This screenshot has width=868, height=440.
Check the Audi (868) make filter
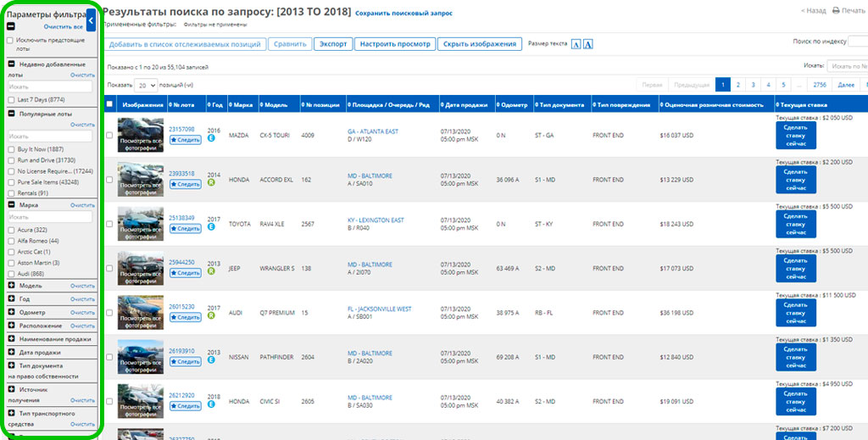pos(12,274)
